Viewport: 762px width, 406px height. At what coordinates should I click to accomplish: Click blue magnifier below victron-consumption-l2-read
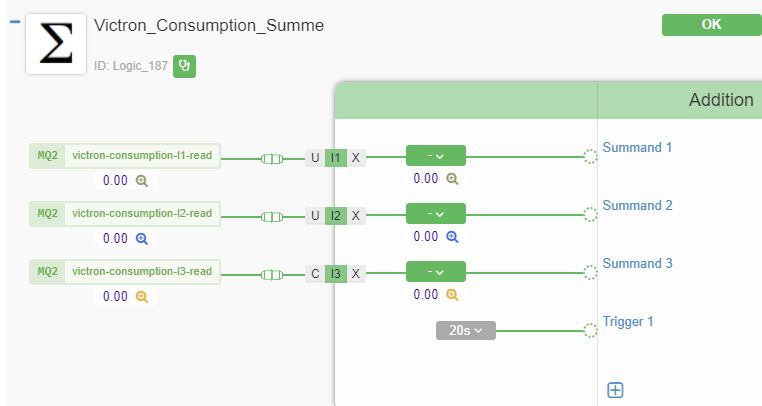point(141,239)
